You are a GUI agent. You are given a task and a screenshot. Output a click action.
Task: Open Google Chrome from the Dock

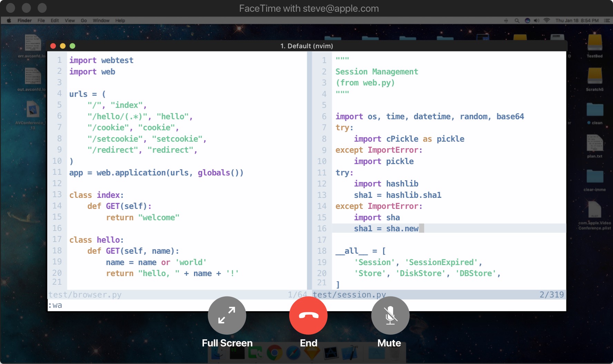click(x=274, y=353)
